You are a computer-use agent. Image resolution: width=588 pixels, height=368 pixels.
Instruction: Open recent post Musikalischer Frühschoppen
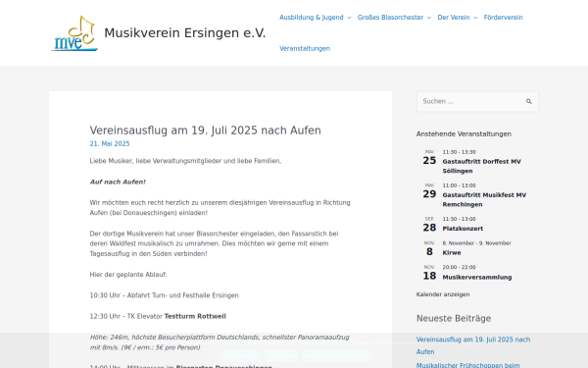468,365
